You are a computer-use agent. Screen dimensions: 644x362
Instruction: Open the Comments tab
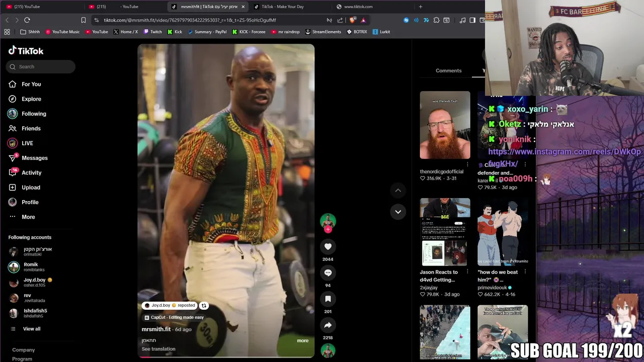pos(448,70)
